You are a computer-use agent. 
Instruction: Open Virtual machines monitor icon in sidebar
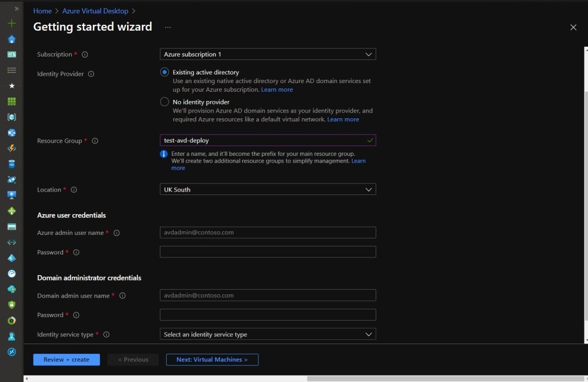(12, 195)
